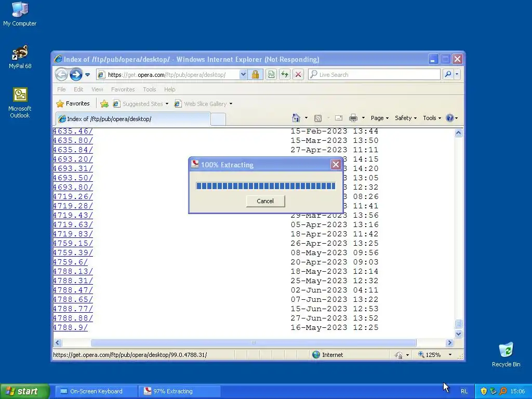Image resolution: width=532 pixels, height=399 pixels.
Task: Launch MyPal 68 desktop shortcut
Action: coord(20,57)
